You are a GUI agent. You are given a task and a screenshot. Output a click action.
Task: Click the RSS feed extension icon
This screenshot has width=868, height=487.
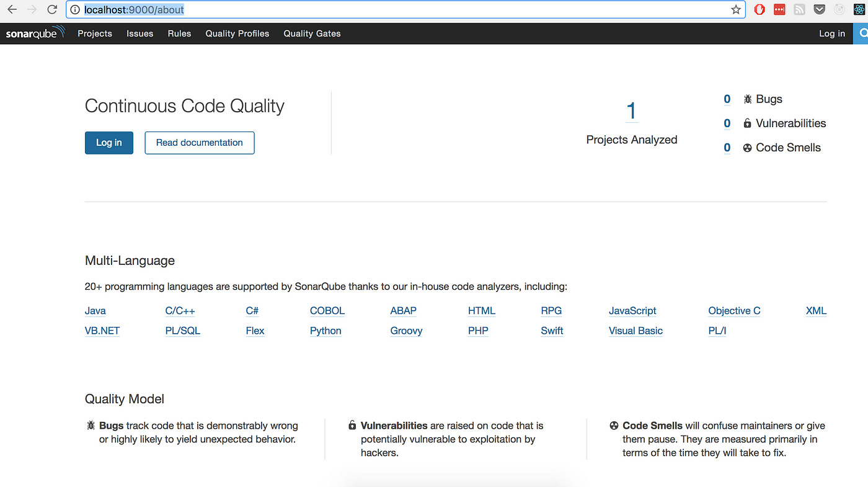point(799,9)
